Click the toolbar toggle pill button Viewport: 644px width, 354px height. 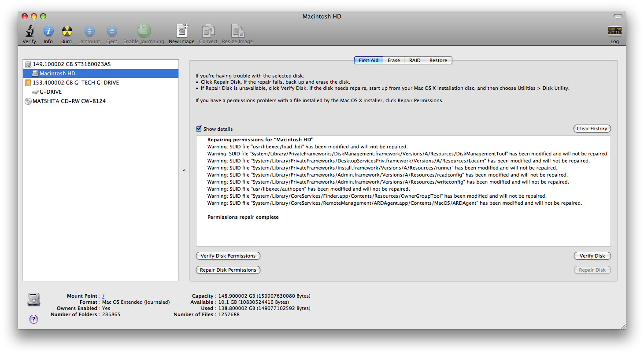tap(618, 16)
